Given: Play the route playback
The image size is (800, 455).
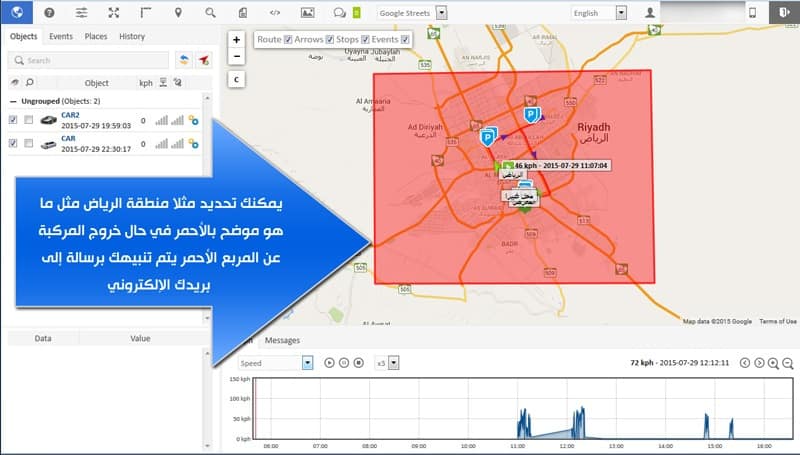Looking at the screenshot, I should tap(330, 363).
